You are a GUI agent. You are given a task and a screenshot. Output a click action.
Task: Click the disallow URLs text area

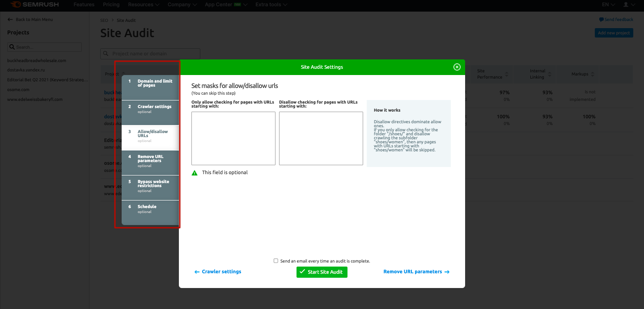[x=321, y=138]
